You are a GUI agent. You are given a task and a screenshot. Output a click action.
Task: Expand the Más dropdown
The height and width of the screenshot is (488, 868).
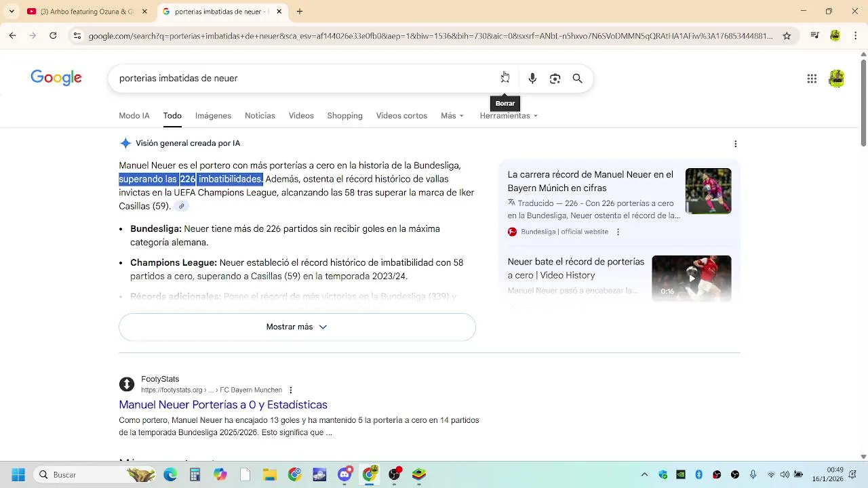452,116
